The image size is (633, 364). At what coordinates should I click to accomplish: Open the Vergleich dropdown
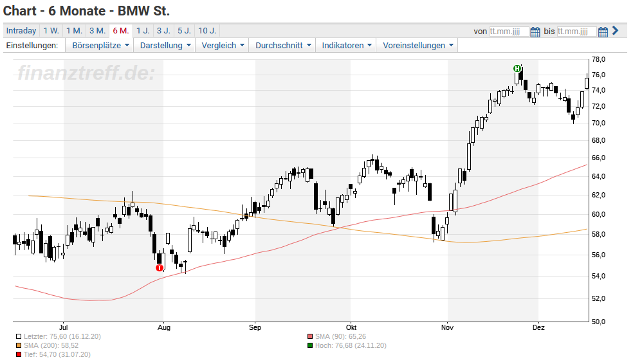(x=223, y=46)
